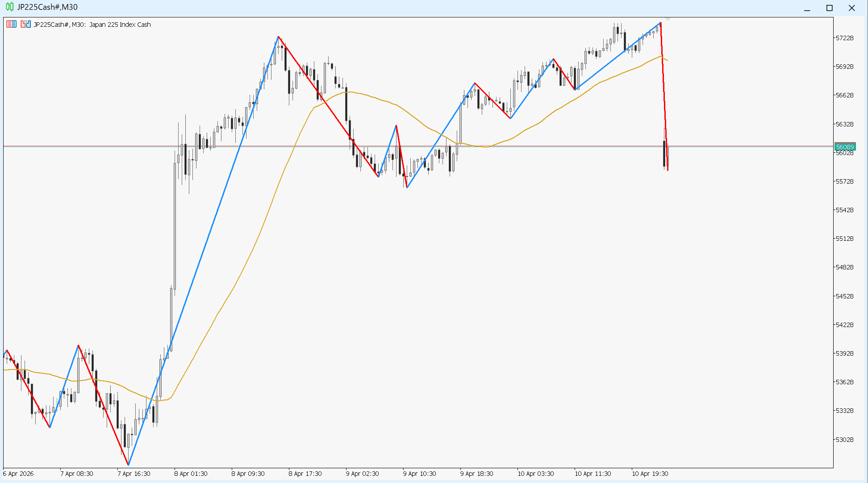Click the 55128 level on price scale
The width and height of the screenshot is (868, 483).
click(844, 239)
